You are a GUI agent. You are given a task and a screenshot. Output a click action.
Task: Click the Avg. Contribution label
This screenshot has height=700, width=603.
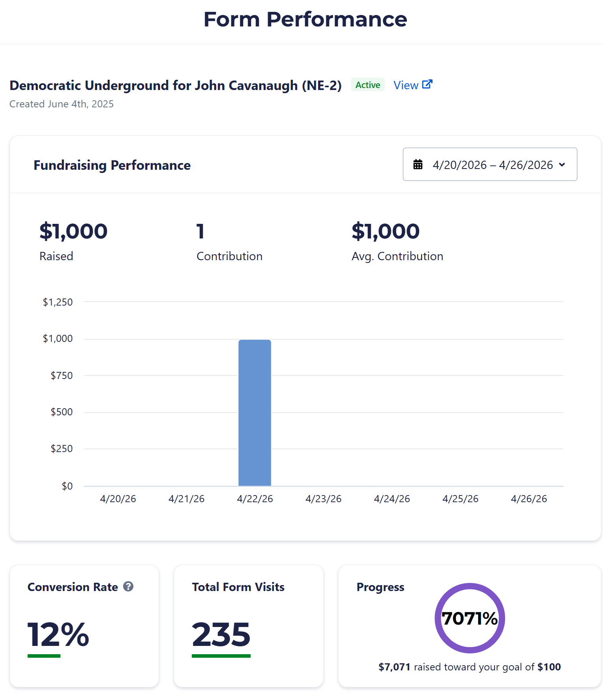point(397,256)
